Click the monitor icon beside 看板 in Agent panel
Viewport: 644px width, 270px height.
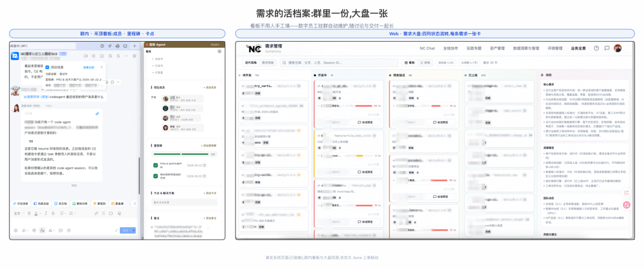[x=219, y=52]
